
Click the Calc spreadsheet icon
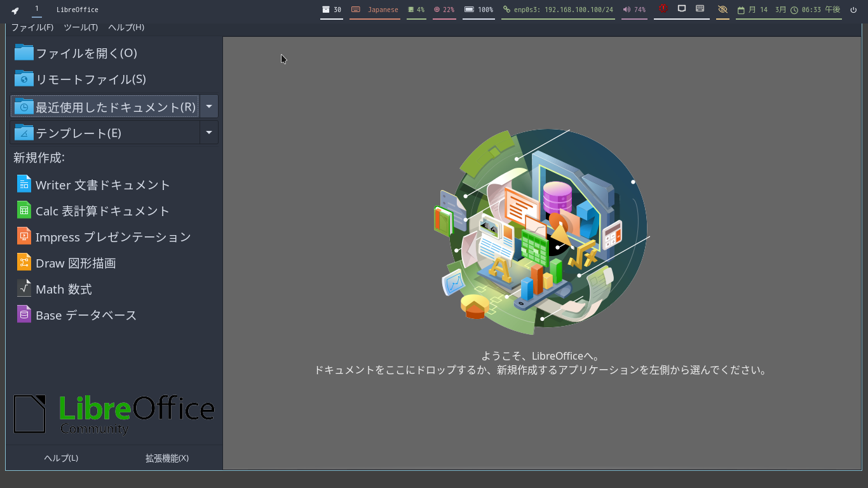24,210
